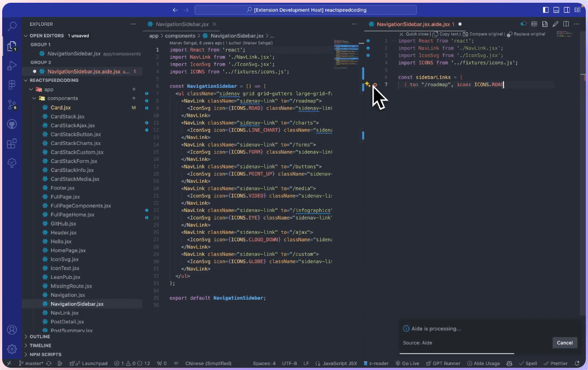Open the GitHub view in activity bar

coord(12,124)
